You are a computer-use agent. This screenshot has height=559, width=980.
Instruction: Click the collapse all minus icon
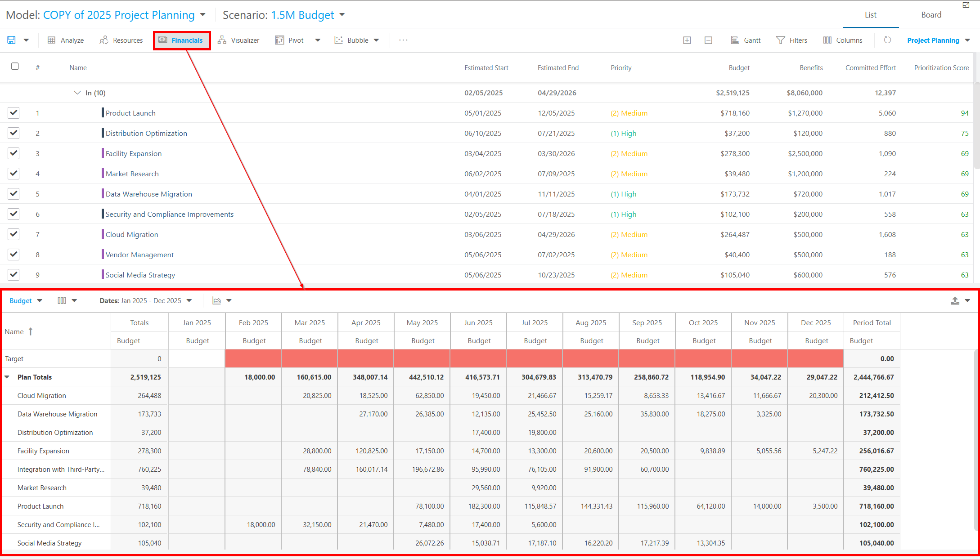click(x=708, y=40)
